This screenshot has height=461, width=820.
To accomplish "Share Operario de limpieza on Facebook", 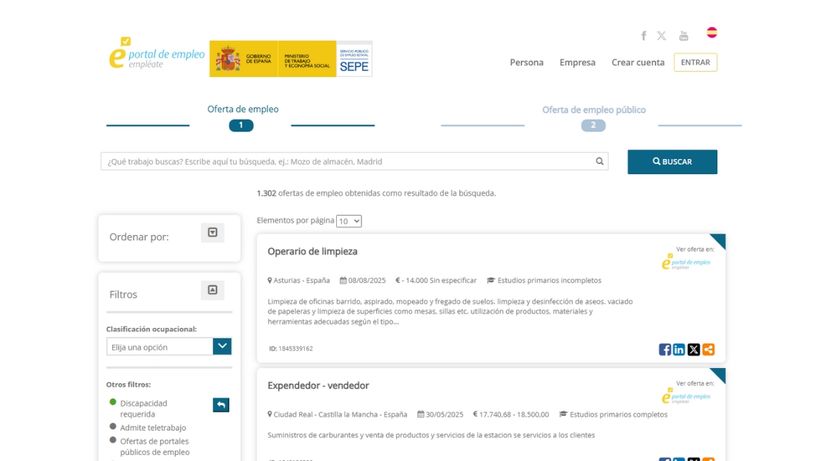I will tap(665, 349).
